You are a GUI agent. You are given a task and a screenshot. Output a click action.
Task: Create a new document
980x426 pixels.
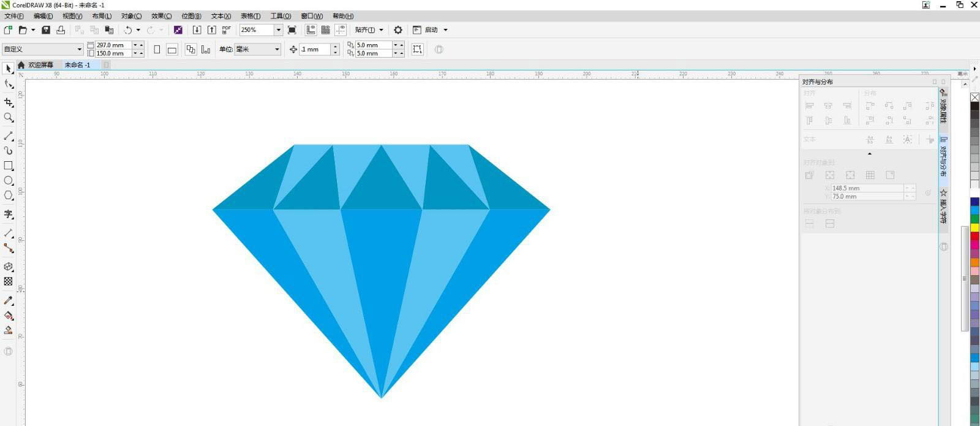8,29
